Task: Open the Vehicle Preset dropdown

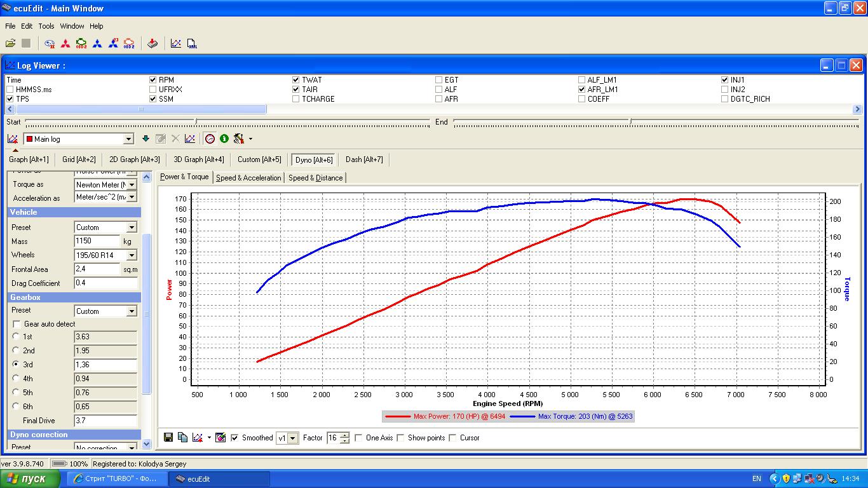Action: click(132, 227)
